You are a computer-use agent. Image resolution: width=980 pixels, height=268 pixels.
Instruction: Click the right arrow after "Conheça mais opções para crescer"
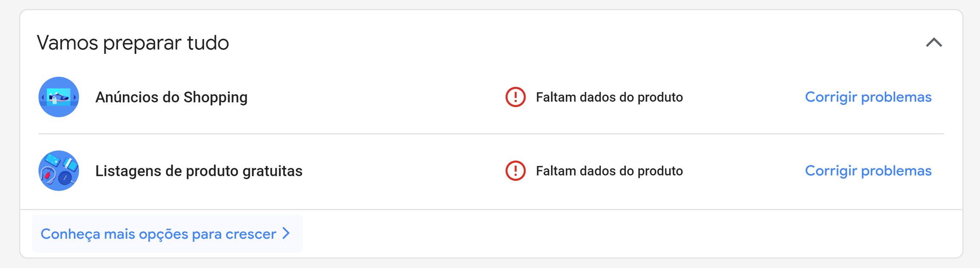click(287, 233)
